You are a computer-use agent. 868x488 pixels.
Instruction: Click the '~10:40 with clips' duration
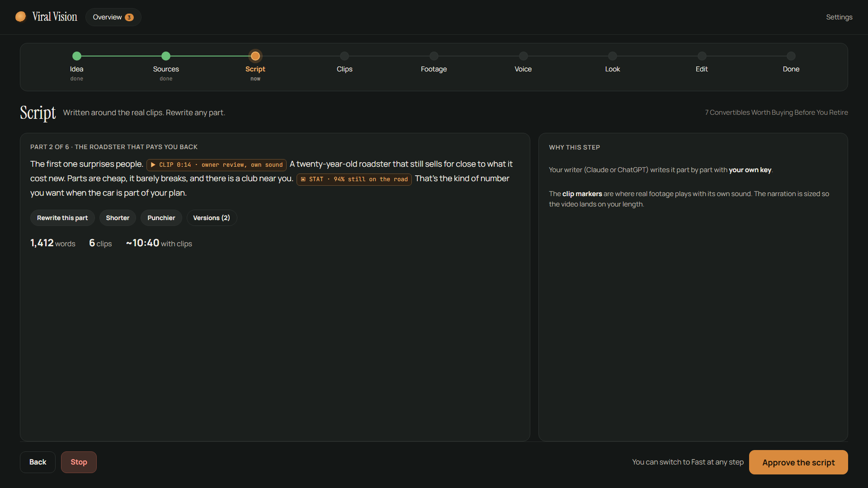[x=159, y=243]
